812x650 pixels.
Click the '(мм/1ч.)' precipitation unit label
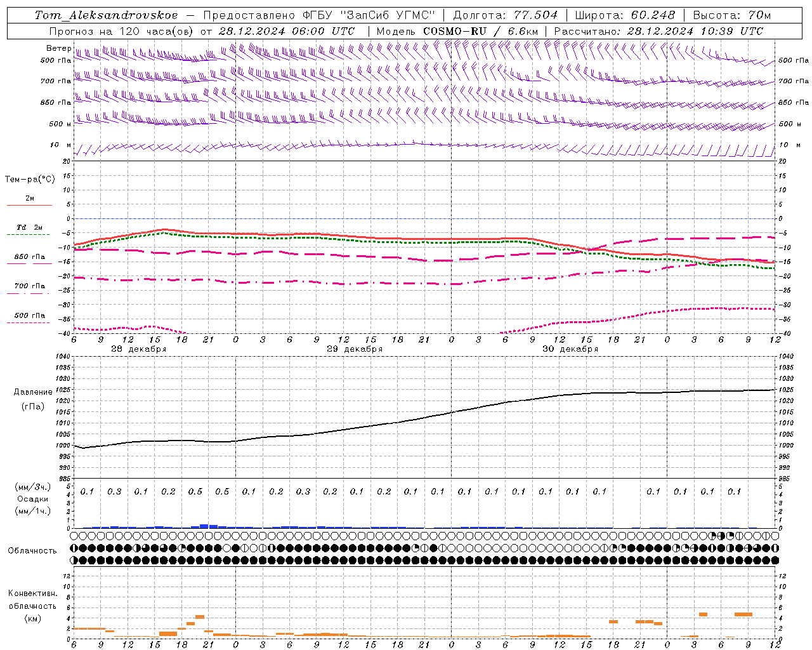tap(33, 511)
